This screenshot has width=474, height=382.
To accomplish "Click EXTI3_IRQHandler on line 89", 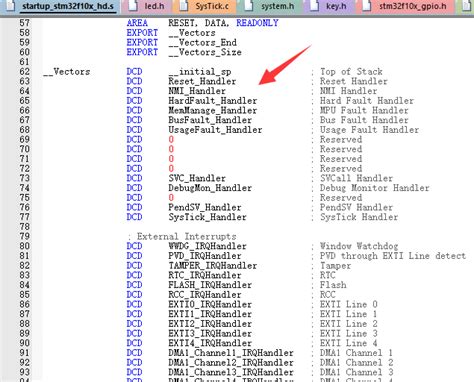I will tap(210, 333).
